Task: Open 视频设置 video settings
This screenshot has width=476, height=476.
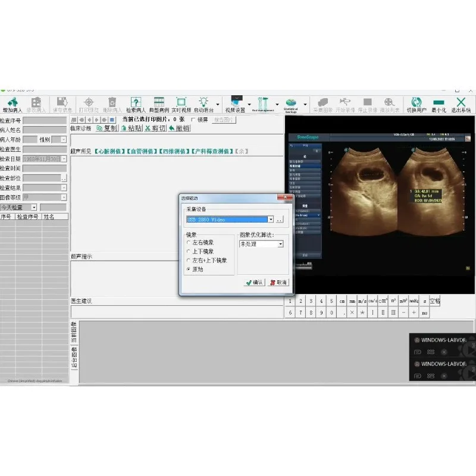Action: coord(235,105)
